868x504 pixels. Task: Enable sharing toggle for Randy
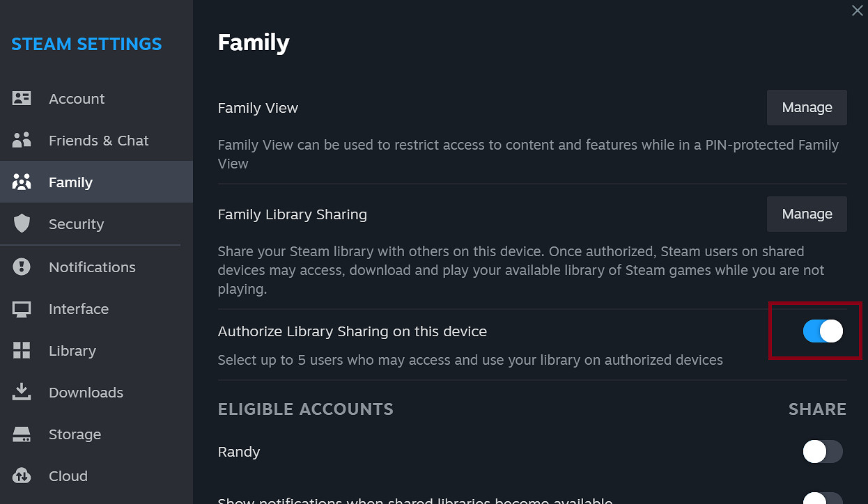823,452
